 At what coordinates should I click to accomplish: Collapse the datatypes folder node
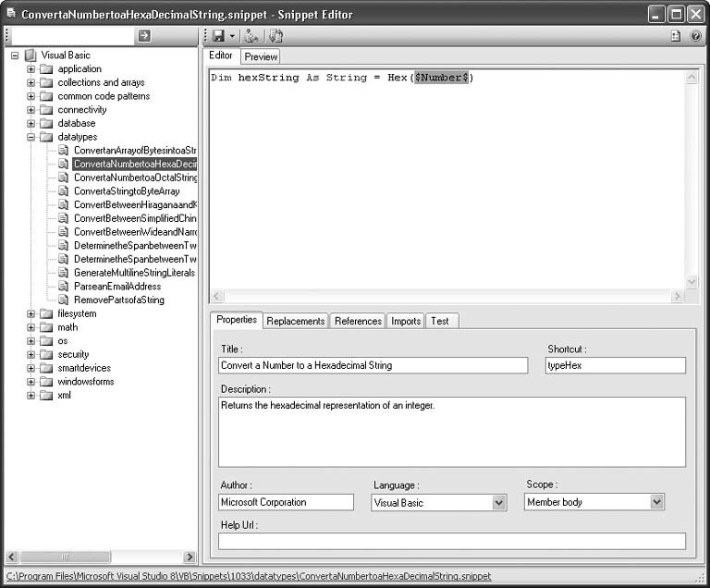tap(31, 137)
